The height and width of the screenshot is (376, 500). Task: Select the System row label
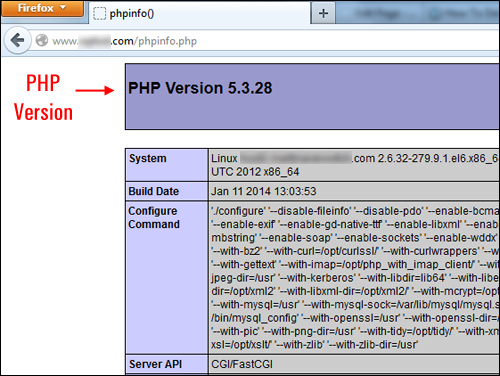148,158
